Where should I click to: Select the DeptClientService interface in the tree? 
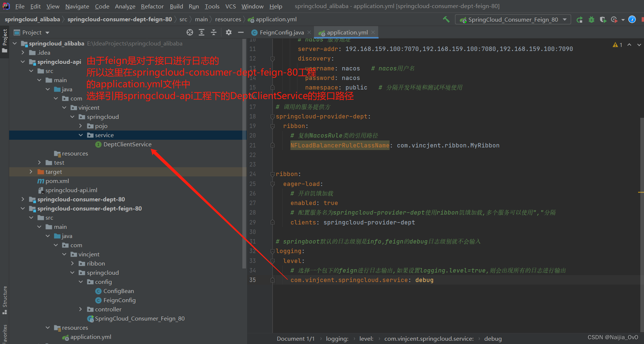point(127,144)
